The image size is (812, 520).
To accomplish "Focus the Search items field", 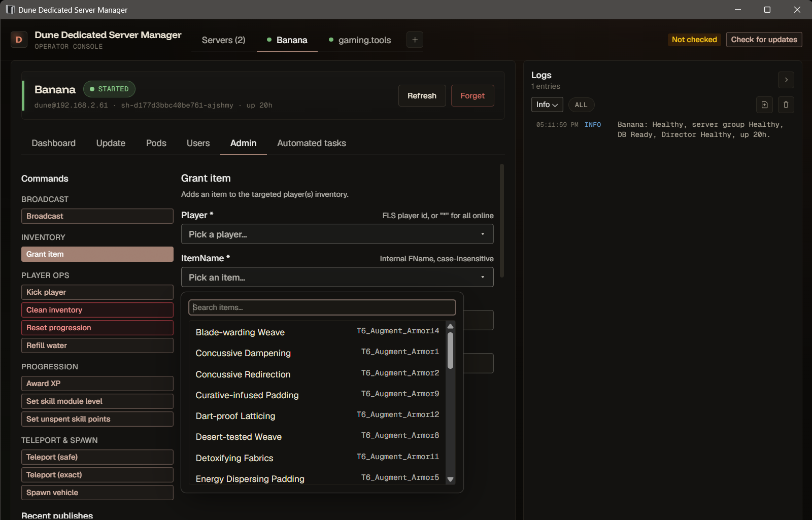I will [322, 307].
